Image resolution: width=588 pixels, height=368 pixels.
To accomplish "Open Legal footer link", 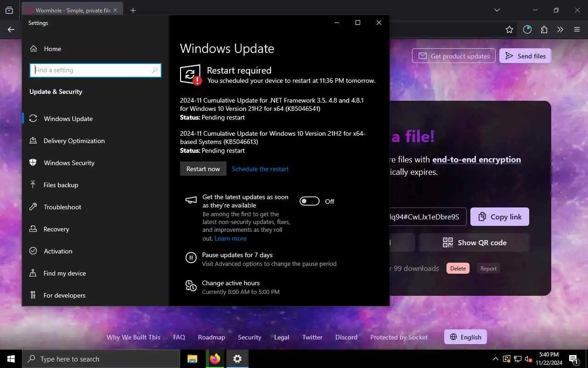I will tap(282, 337).
